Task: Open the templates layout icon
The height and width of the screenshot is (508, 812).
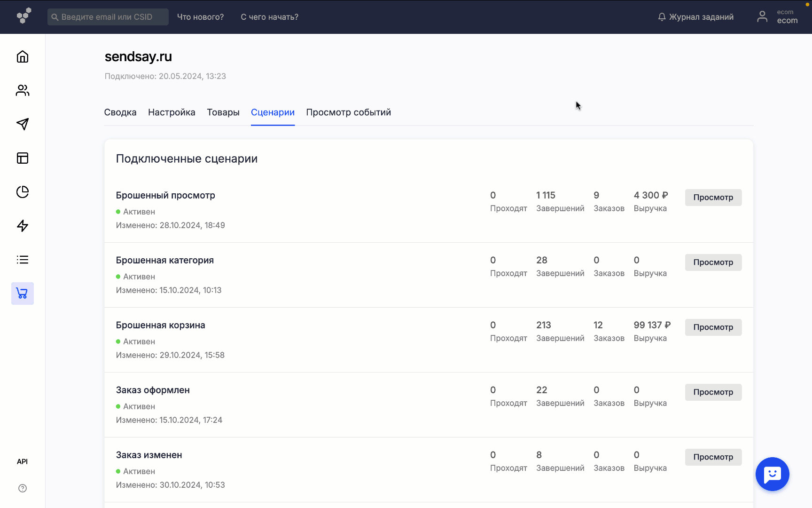Action: (x=23, y=158)
